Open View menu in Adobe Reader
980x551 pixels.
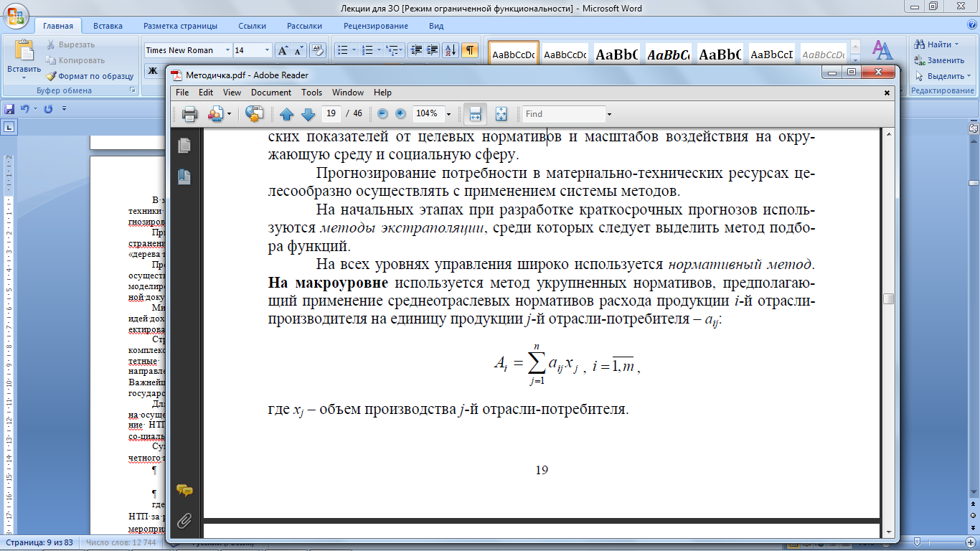coord(232,93)
